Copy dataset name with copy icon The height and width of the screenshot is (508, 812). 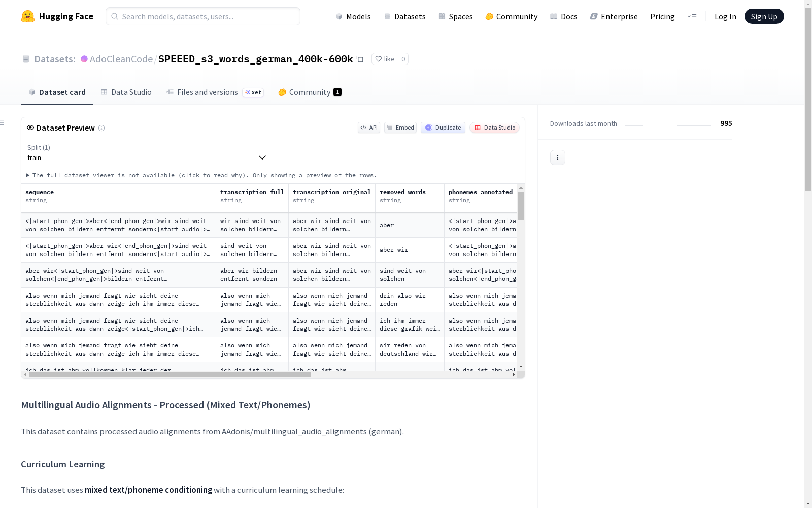(x=360, y=59)
